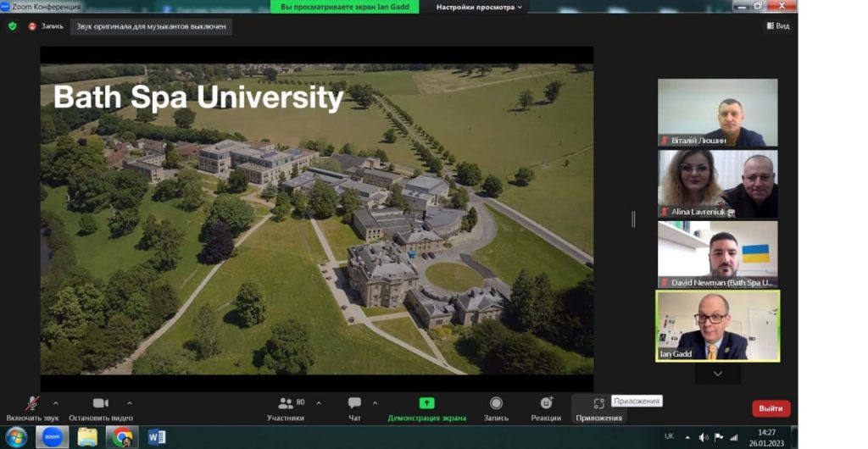Viewport: 868px width, 449px height.
Task: Click the green Демонстрация экрана share icon
Action: click(x=426, y=403)
